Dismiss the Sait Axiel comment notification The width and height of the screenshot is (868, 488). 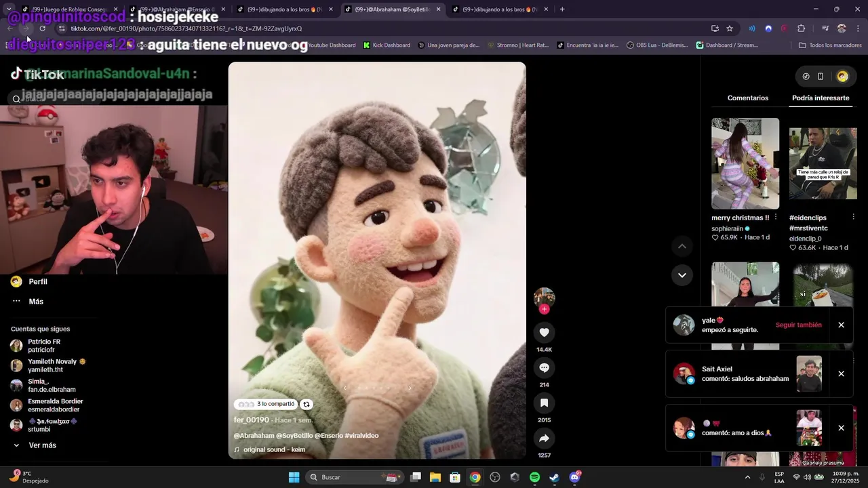tap(841, 373)
